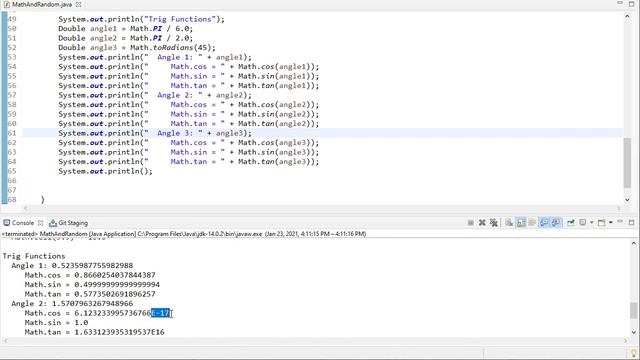Minimize the Console panel
The image size is (640, 360).
[x=620, y=222]
